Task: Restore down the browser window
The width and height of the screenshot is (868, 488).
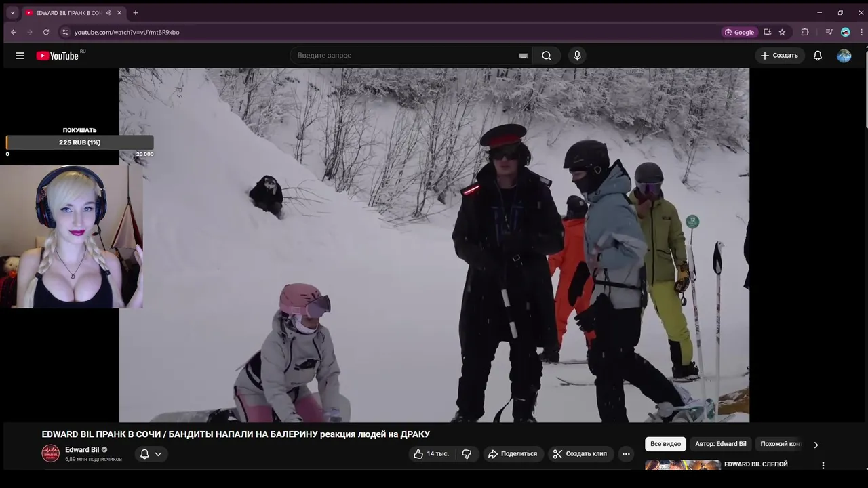Action: click(x=840, y=13)
